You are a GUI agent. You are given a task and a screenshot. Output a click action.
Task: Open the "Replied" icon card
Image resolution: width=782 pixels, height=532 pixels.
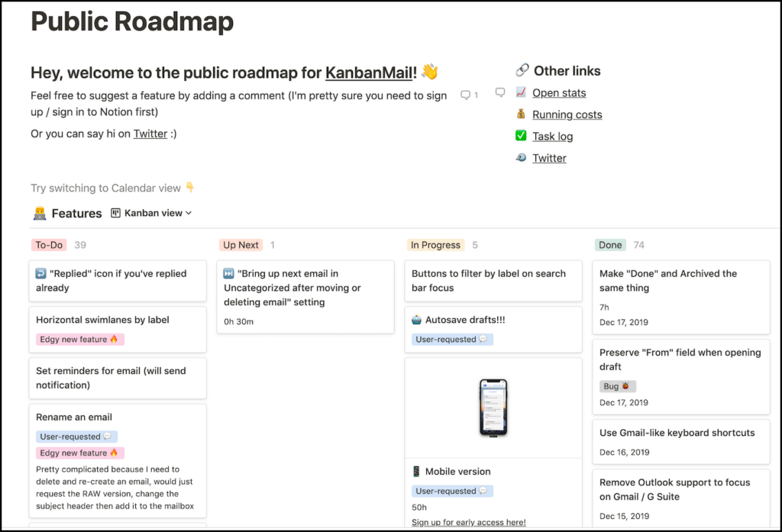(x=118, y=281)
